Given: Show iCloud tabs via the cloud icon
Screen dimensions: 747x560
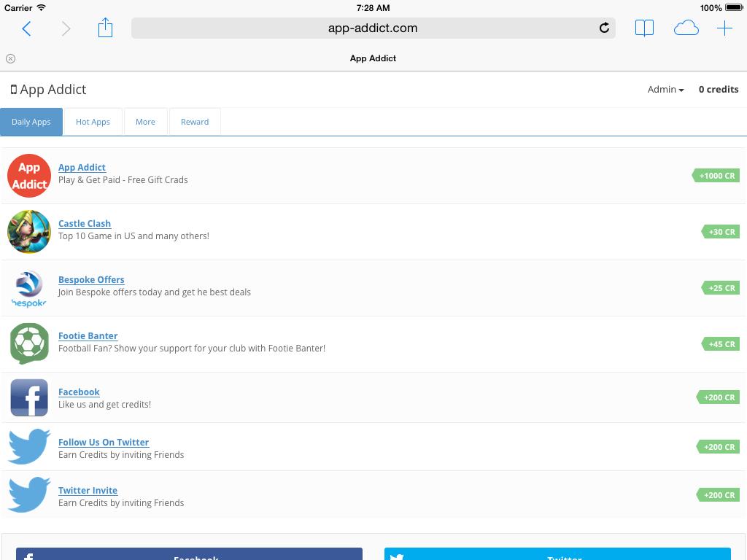Looking at the screenshot, I should [686, 28].
